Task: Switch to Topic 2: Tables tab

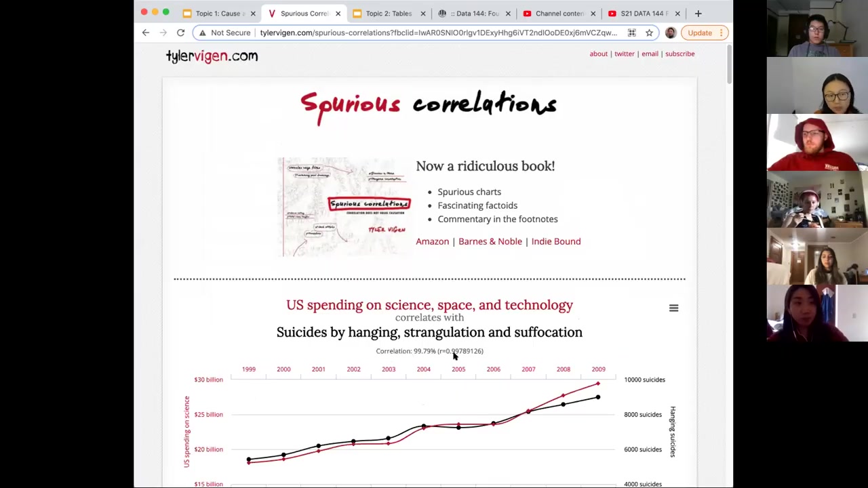Action: tap(388, 14)
